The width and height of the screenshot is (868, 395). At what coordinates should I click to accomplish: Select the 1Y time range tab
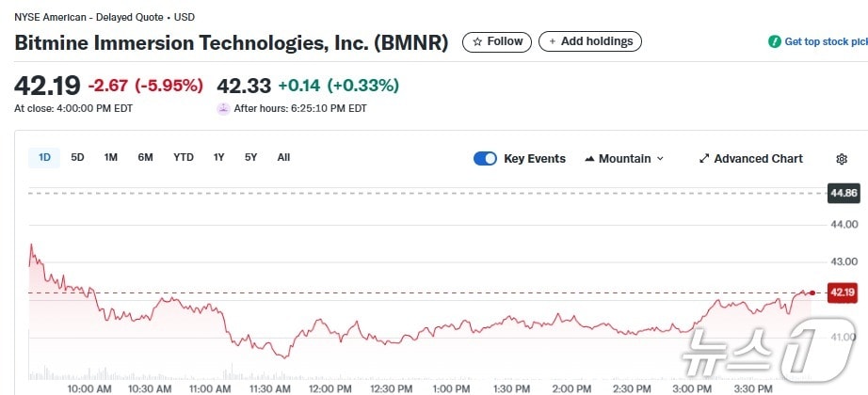pyautogui.click(x=219, y=158)
